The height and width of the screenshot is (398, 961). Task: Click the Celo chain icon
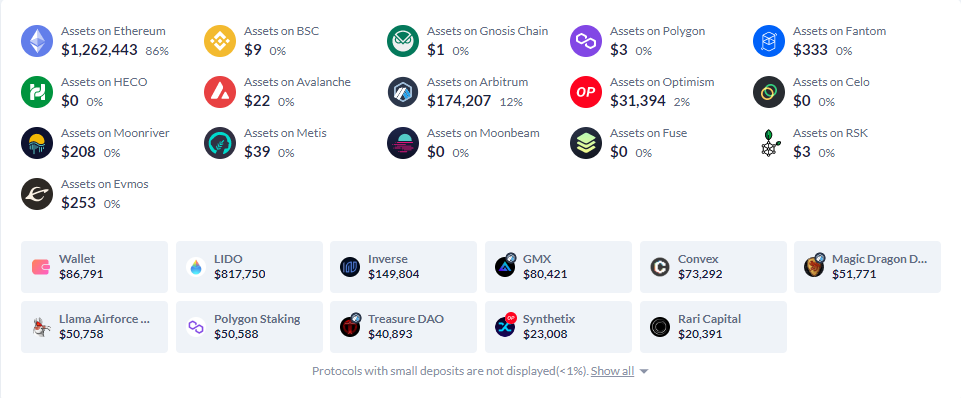(769, 92)
